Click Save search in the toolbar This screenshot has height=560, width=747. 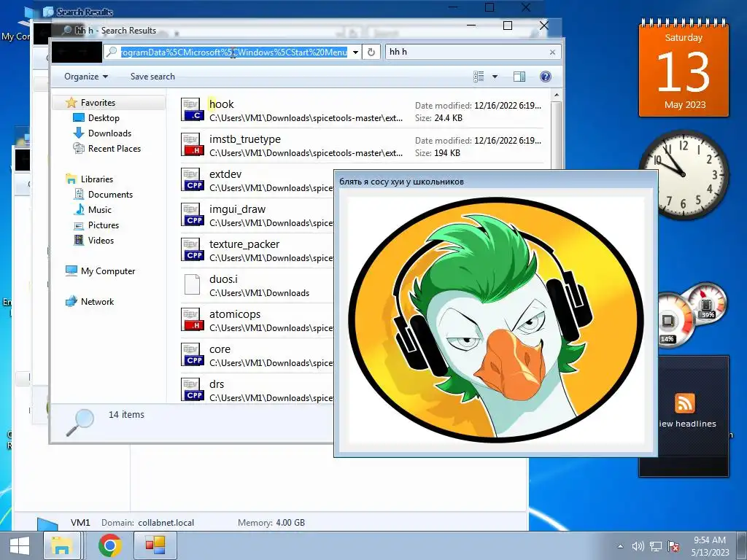coord(152,77)
